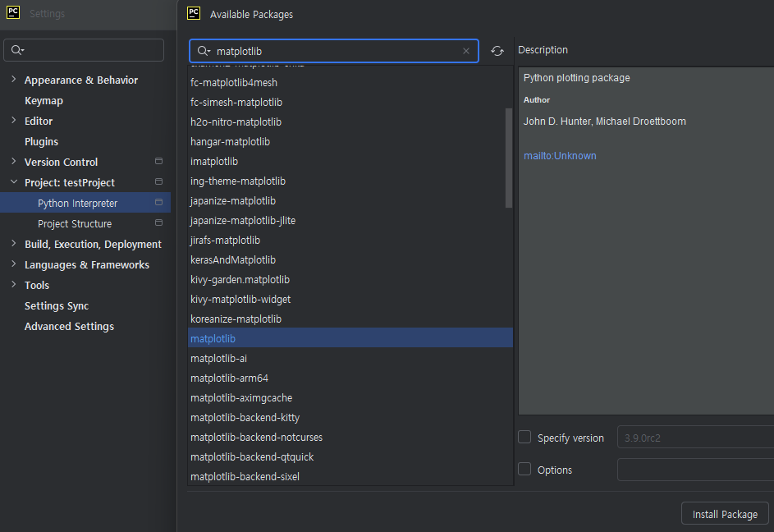This screenshot has width=774, height=532.
Task: Expand Appearance & Behavior section
Action: pos(13,79)
